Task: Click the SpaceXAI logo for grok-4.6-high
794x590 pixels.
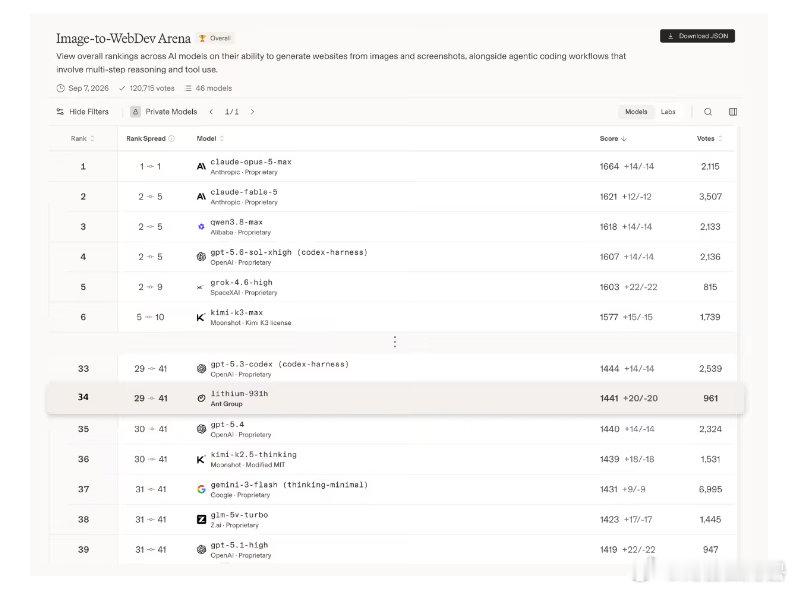Action: pos(201,287)
